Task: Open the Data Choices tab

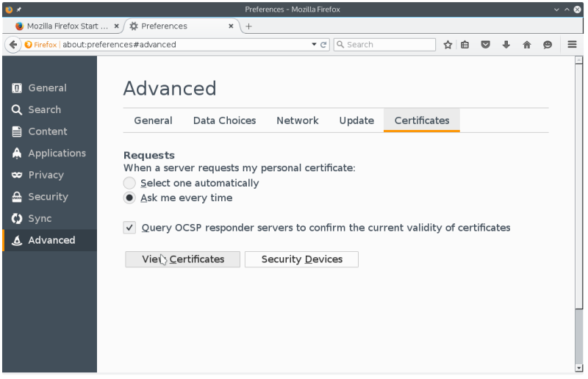Action: pos(224,120)
